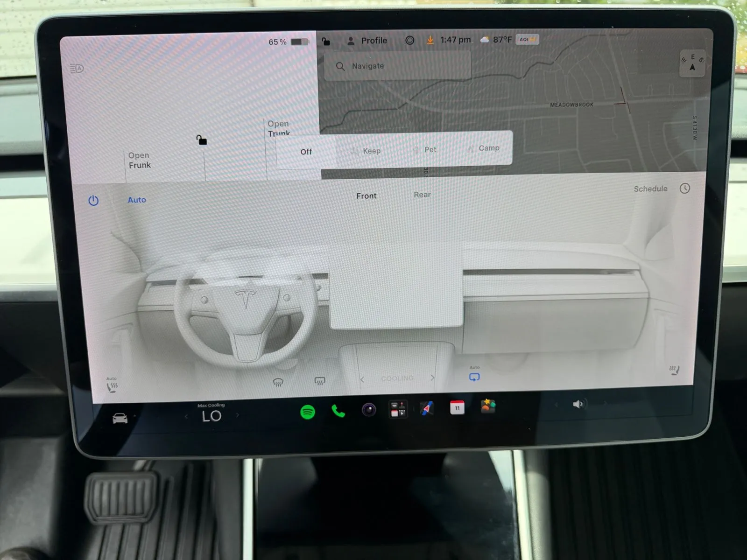This screenshot has width=747, height=560.
Task: Switch to Rear climate tab
Action: tap(422, 195)
